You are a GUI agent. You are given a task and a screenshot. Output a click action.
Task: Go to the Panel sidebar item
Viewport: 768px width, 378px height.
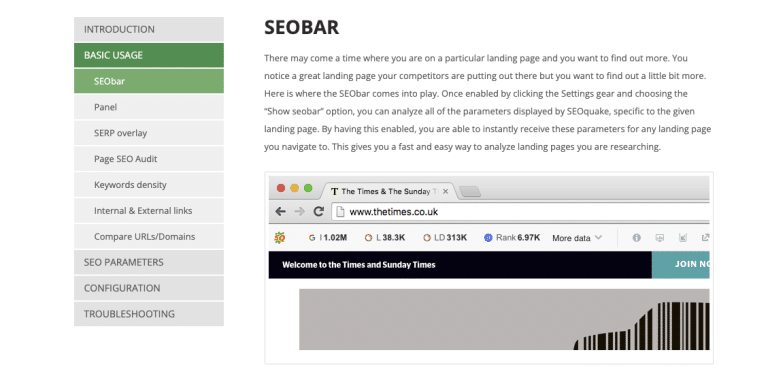pyautogui.click(x=149, y=107)
